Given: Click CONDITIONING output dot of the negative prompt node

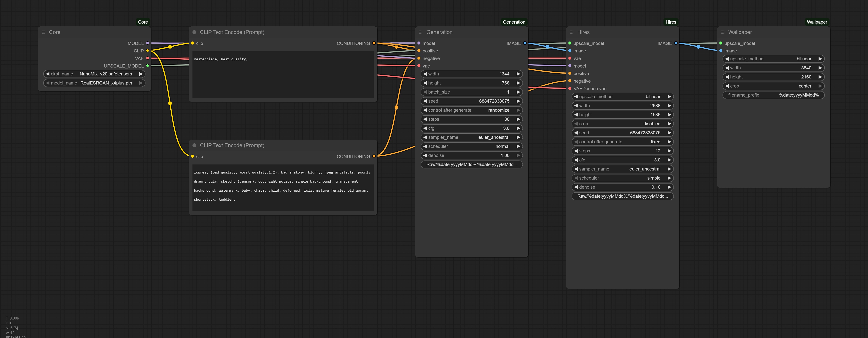Looking at the screenshot, I should point(374,156).
